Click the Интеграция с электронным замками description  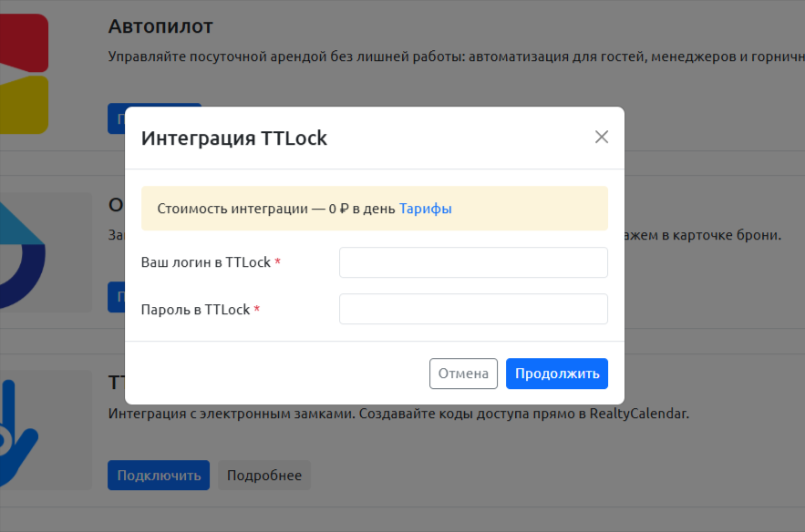pos(398,414)
